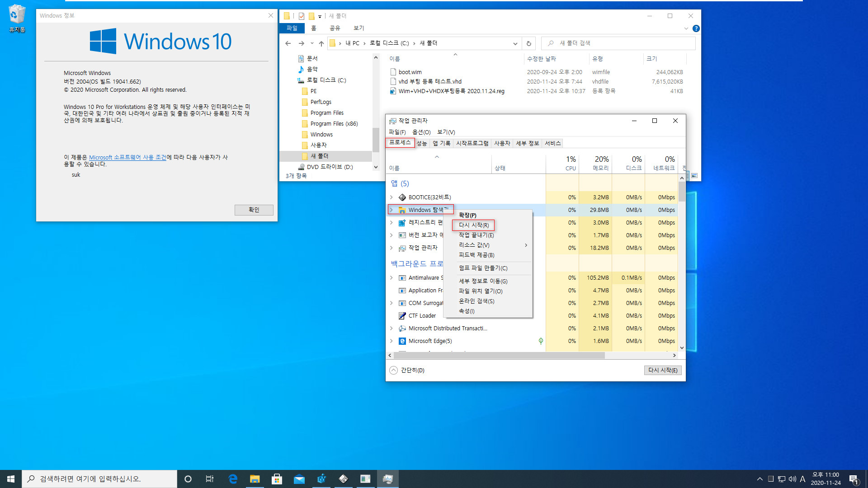Open Microsoft Store taskbar icon

click(277, 479)
